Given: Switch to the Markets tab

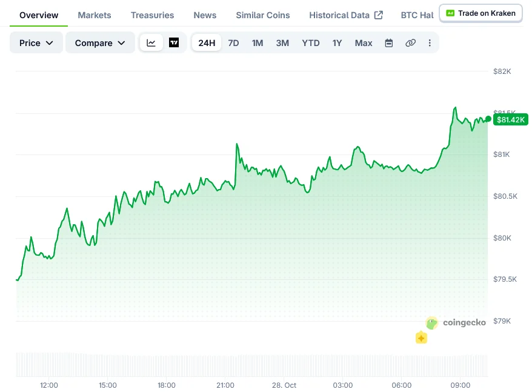Looking at the screenshot, I should click(95, 15).
